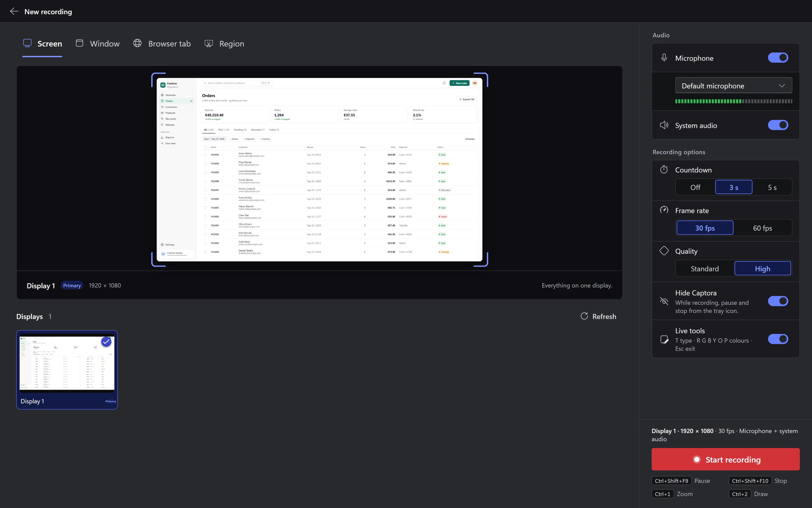This screenshot has width=812, height=508.
Task: Switch to the Region tab label
Action: [x=231, y=44]
